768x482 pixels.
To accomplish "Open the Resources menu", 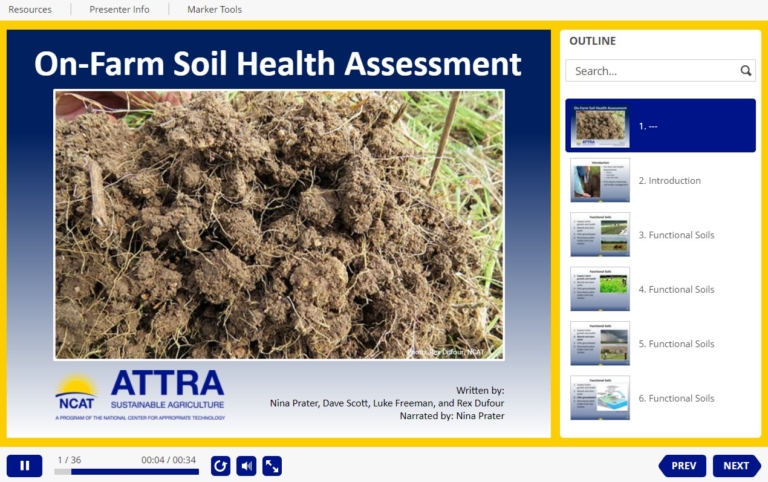I will (30, 10).
